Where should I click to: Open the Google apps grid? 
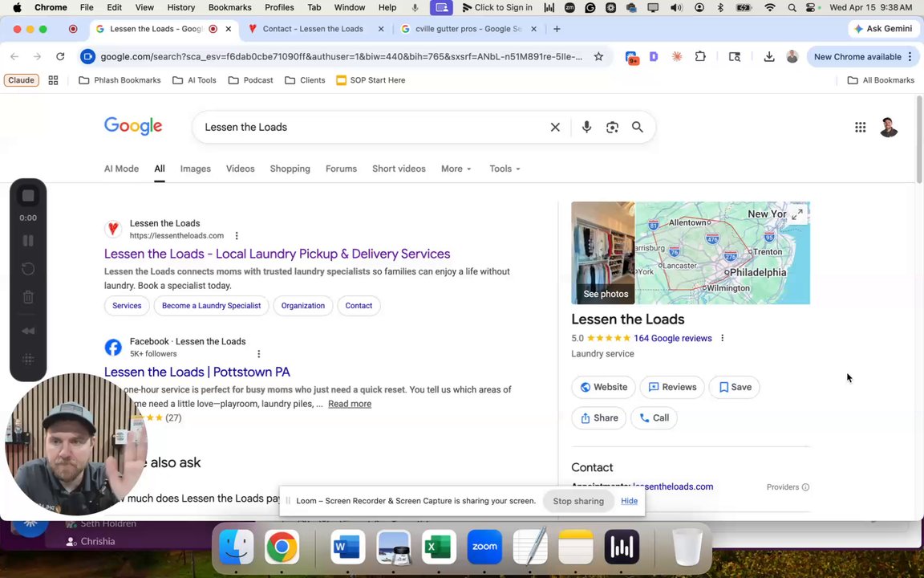pos(861,127)
